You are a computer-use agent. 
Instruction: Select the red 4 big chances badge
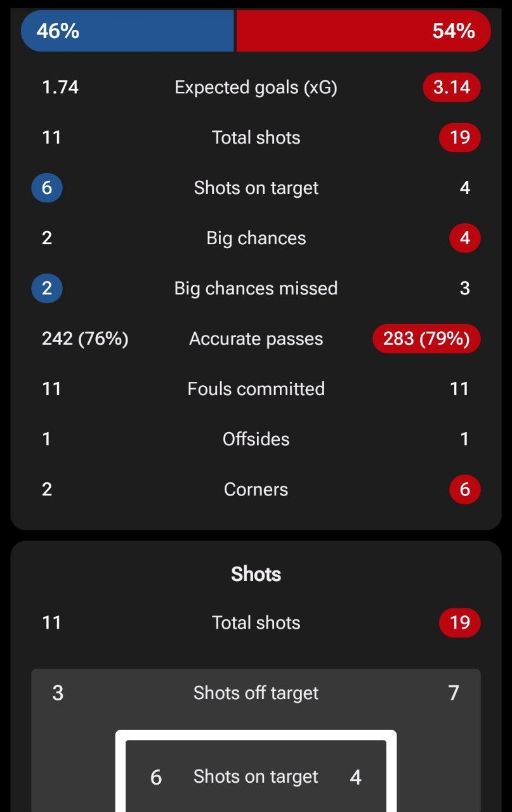coord(465,239)
